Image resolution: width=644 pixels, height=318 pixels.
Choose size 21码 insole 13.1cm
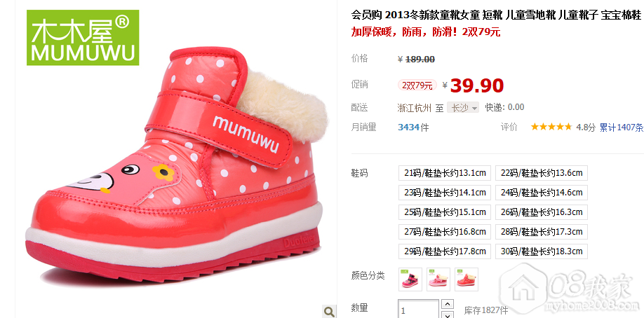pyautogui.click(x=445, y=173)
